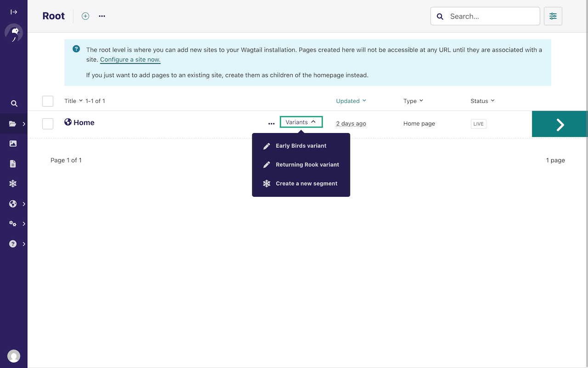
Task: Click the Root heading
Action: click(x=54, y=16)
